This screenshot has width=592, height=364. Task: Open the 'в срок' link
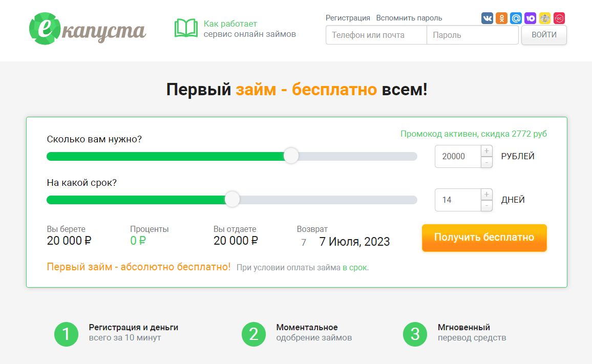(354, 268)
